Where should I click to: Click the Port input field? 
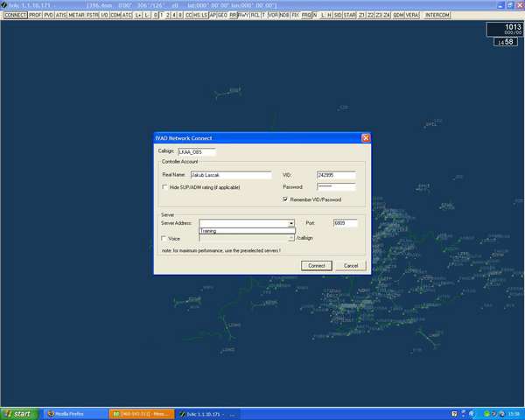[346, 223]
